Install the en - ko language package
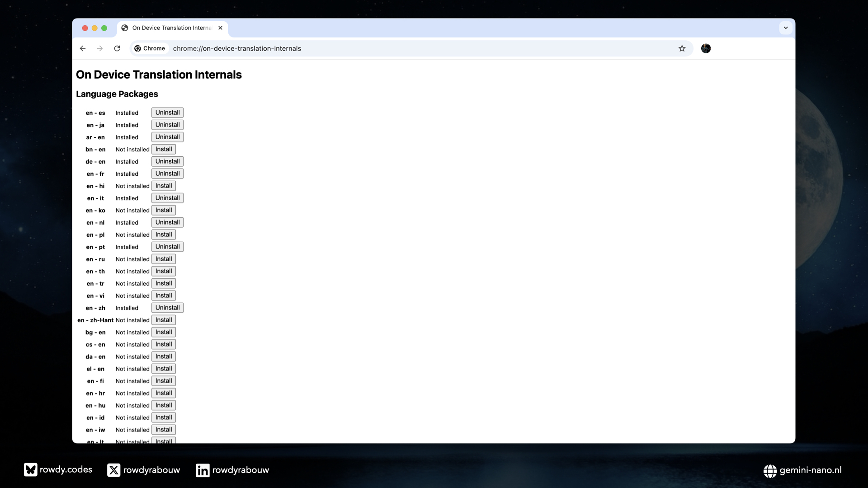 pyautogui.click(x=163, y=210)
